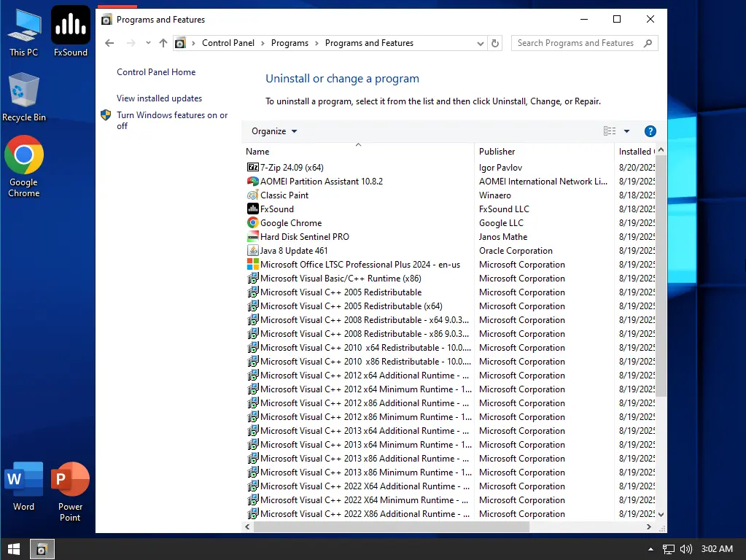Click Control Panel in address breadcrumb
Viewport: 746px width, 560px height.
point(228,43)
